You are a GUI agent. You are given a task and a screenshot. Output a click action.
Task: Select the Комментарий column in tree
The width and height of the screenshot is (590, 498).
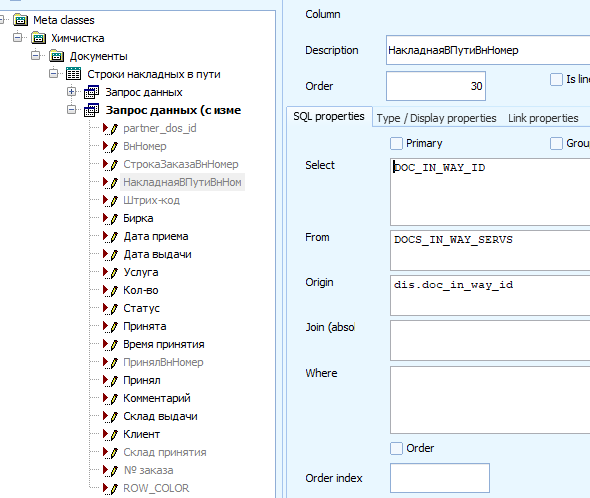tap(157, 398)
